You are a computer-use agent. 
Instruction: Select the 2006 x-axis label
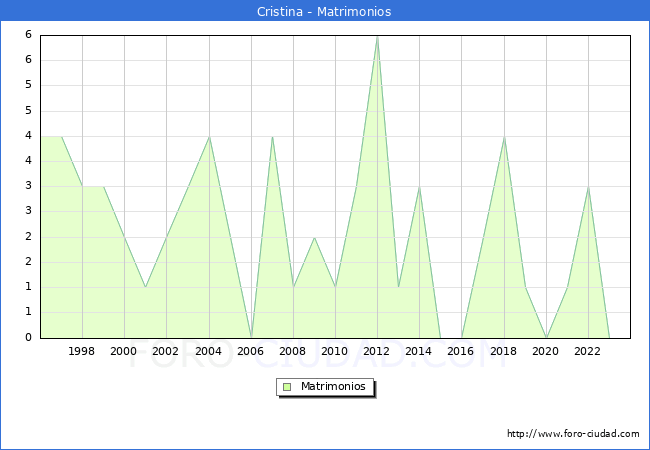pos(251,351)
